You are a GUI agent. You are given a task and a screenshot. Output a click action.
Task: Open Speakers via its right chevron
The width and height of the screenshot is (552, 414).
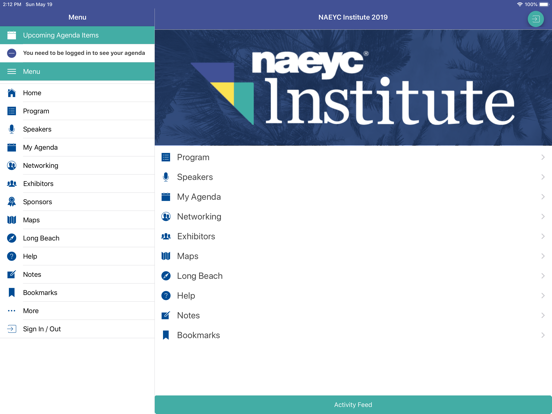pos(543,177)
